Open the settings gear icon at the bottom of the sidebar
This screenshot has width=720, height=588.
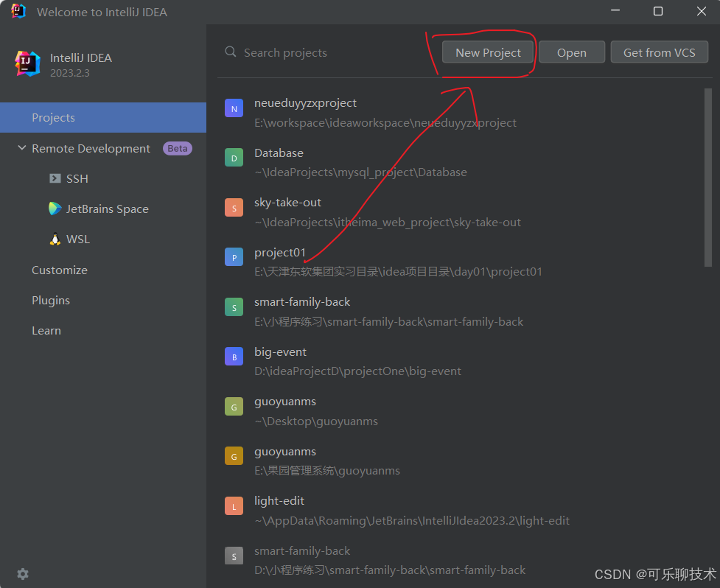point(23,574)
